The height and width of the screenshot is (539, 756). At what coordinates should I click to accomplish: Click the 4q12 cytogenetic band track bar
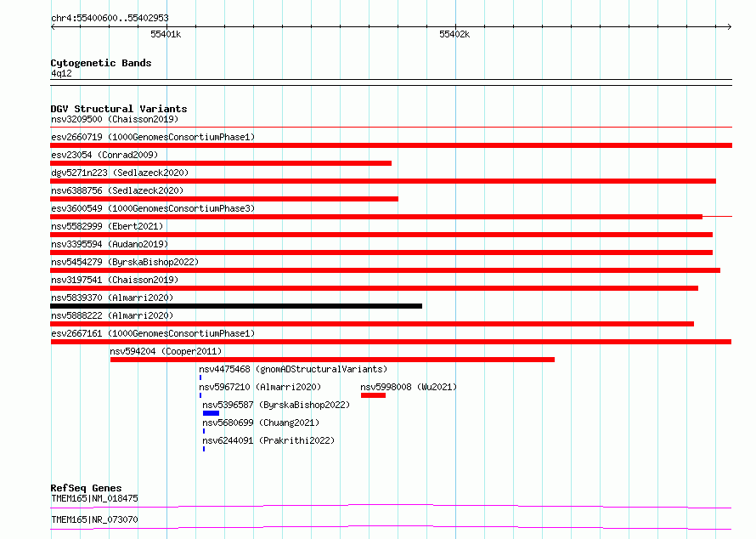391,82
